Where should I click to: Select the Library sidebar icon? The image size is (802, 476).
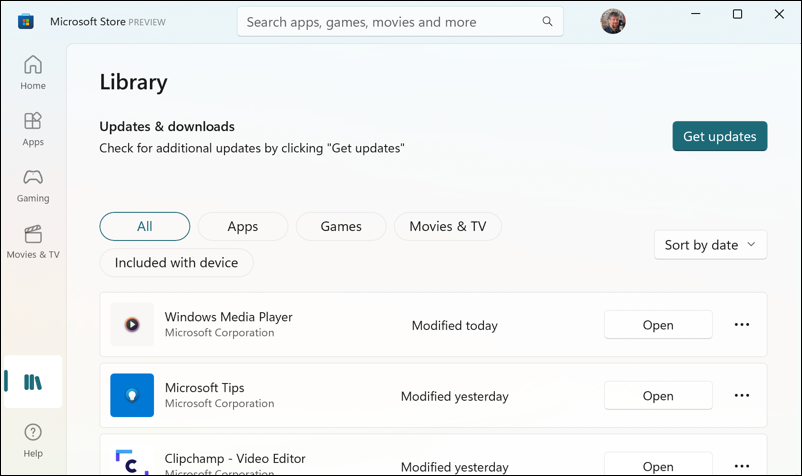33,382
